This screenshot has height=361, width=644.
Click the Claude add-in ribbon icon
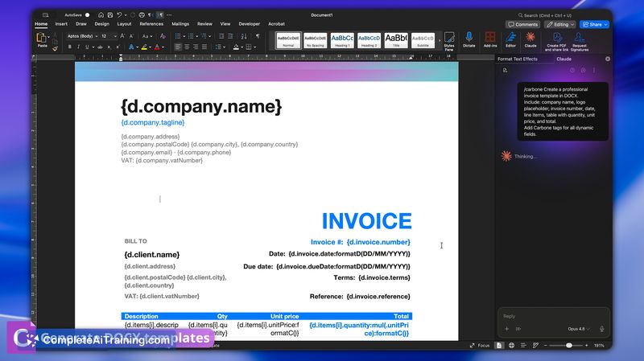[530, 39]
